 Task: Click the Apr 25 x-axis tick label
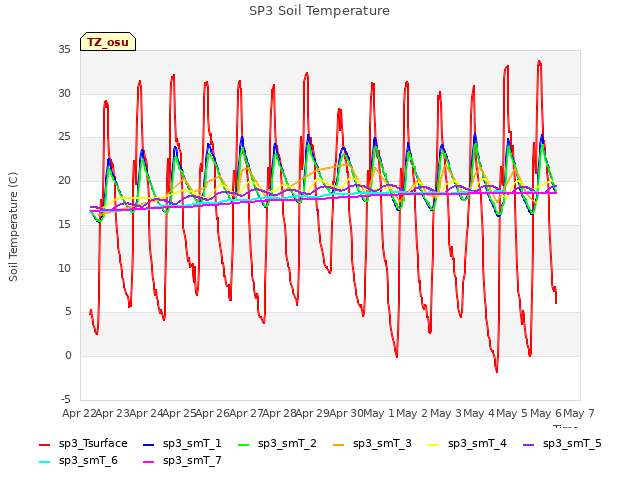179,413
